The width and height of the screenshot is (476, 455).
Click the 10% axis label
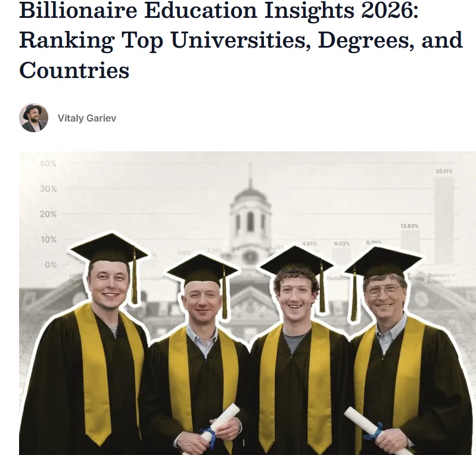[x=48, y=239]
